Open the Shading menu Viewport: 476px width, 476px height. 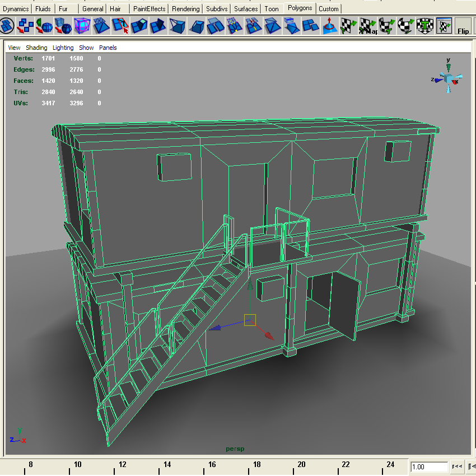pyautogui.click(x=36, y=48)
